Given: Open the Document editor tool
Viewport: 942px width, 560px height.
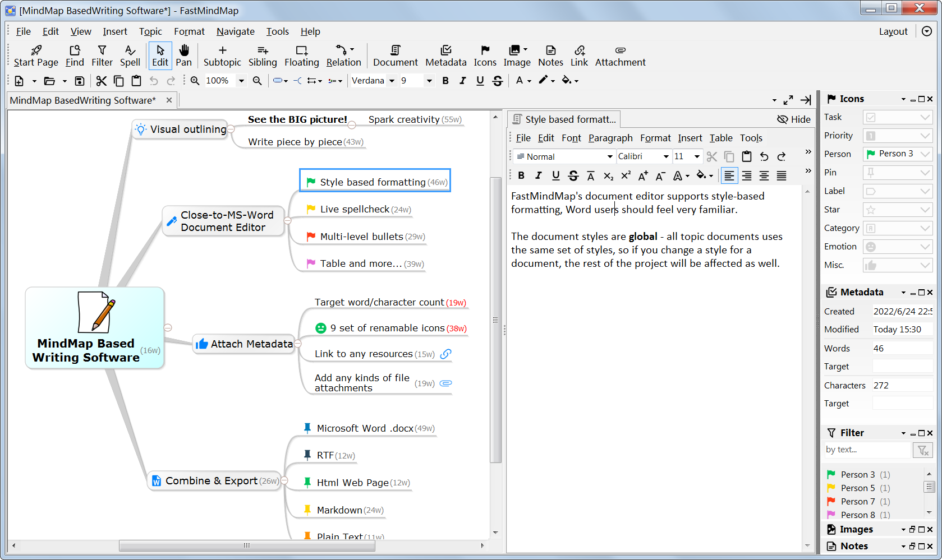Looking at the screenshot, I should tap(396, 56).
